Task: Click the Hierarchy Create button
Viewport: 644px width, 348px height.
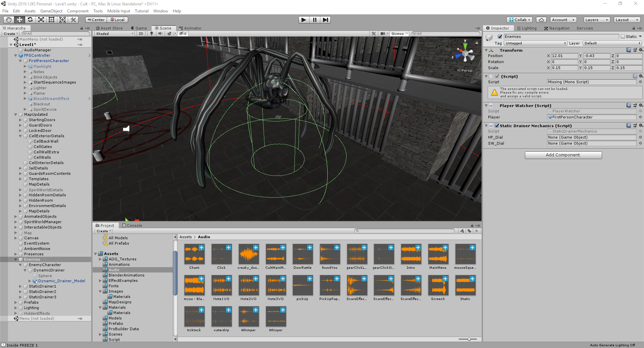Action: tap(10, 34)
